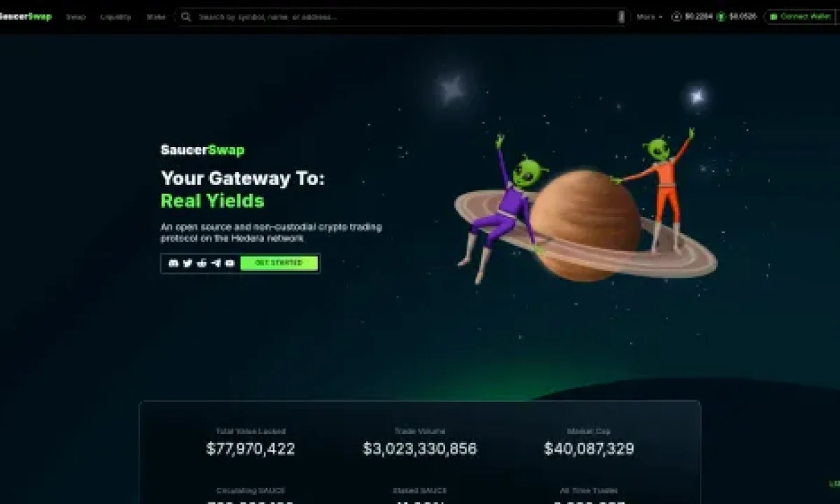Click the green Get Started button
Screen dimensions: 840x504
click(279, 263)
